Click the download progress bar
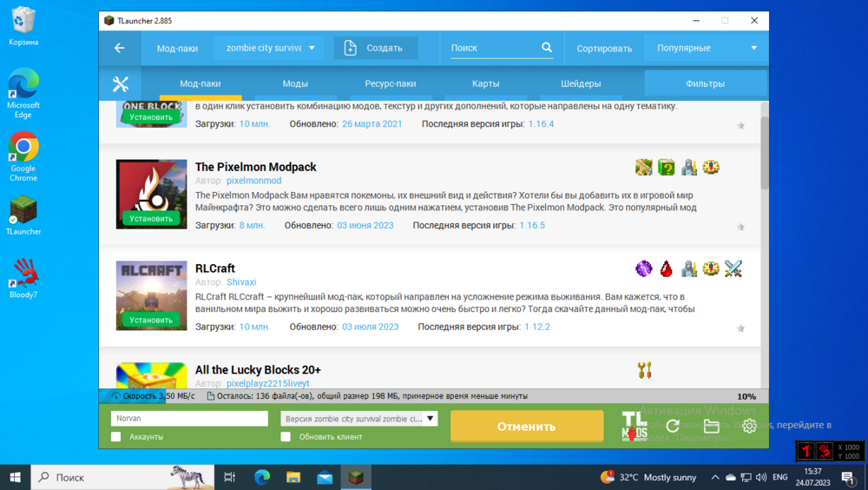This screenshot has height=490, width=868. (433, 396)
